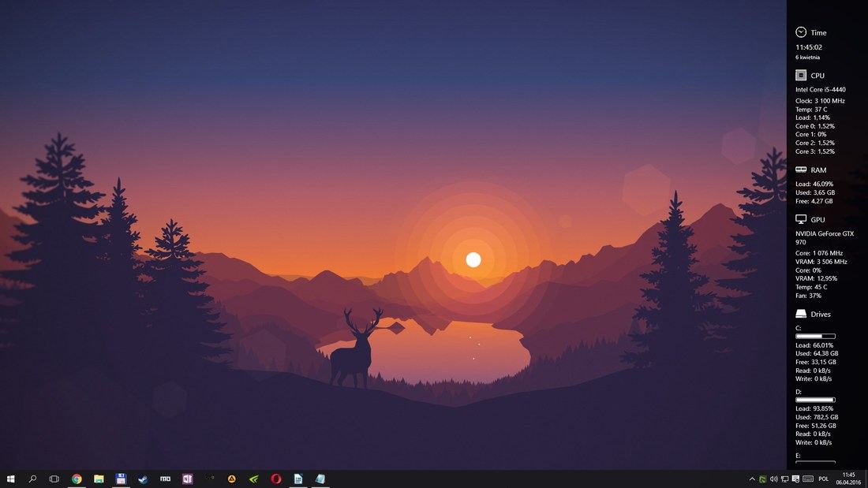Screen dimensions: 868x488
Task: Click 'Free: 51,26 GB' reading
Action: pyautogui.click(x=815, y=426)
